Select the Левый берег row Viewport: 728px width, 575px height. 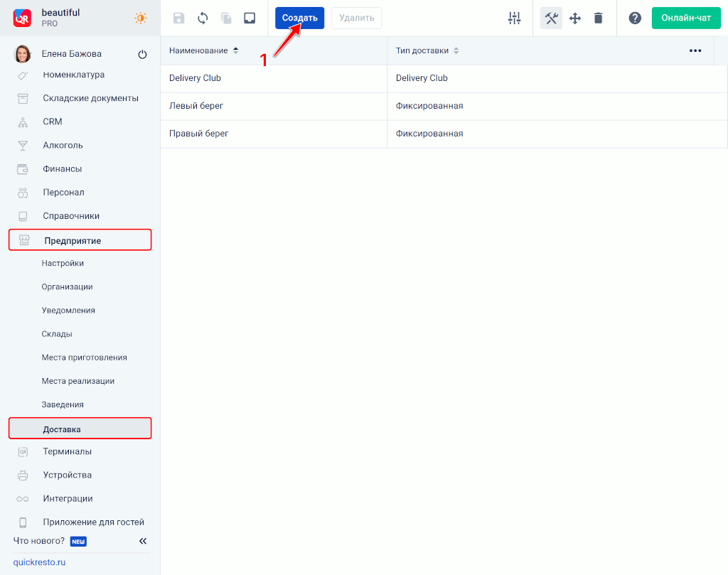(444, 107)
